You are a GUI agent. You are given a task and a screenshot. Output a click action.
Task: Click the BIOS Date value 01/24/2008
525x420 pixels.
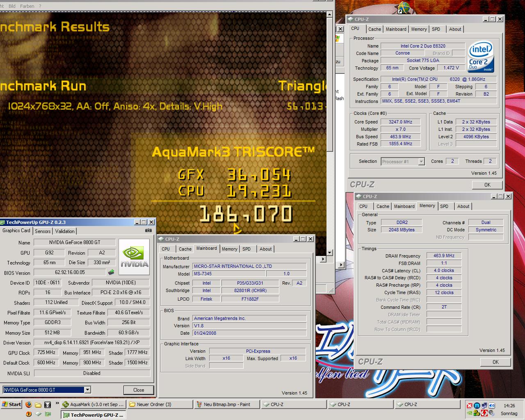(249, 333)
